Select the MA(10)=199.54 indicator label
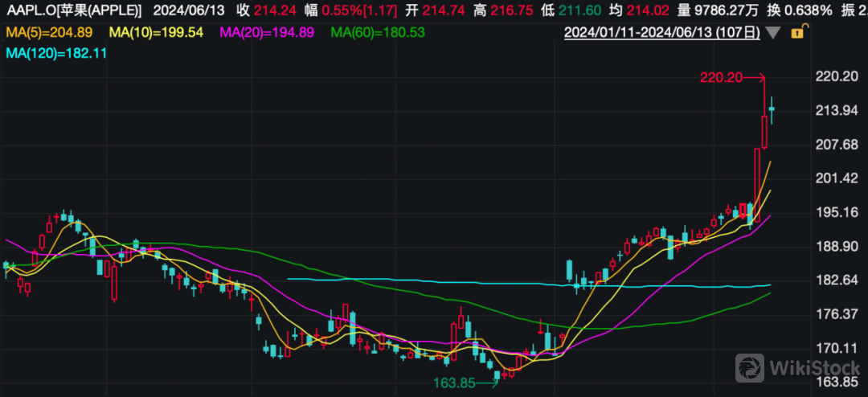Screen dimensions: 868x397 [155, 33]
